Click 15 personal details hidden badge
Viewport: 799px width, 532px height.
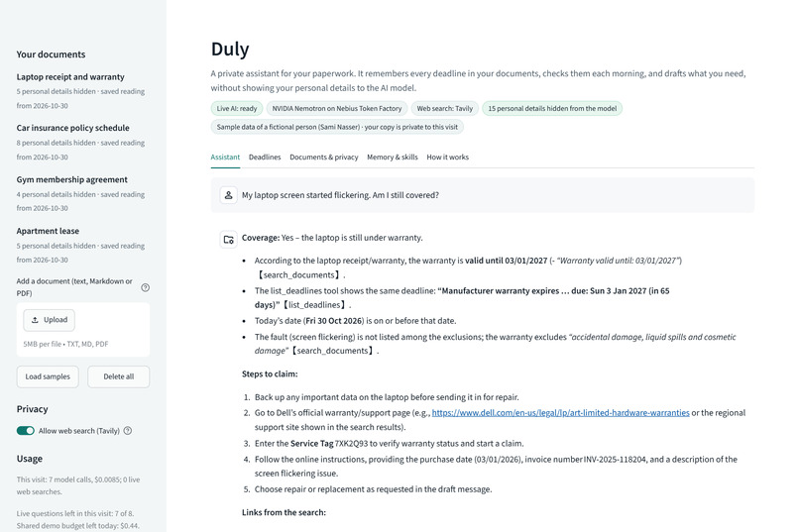(552, 108)
